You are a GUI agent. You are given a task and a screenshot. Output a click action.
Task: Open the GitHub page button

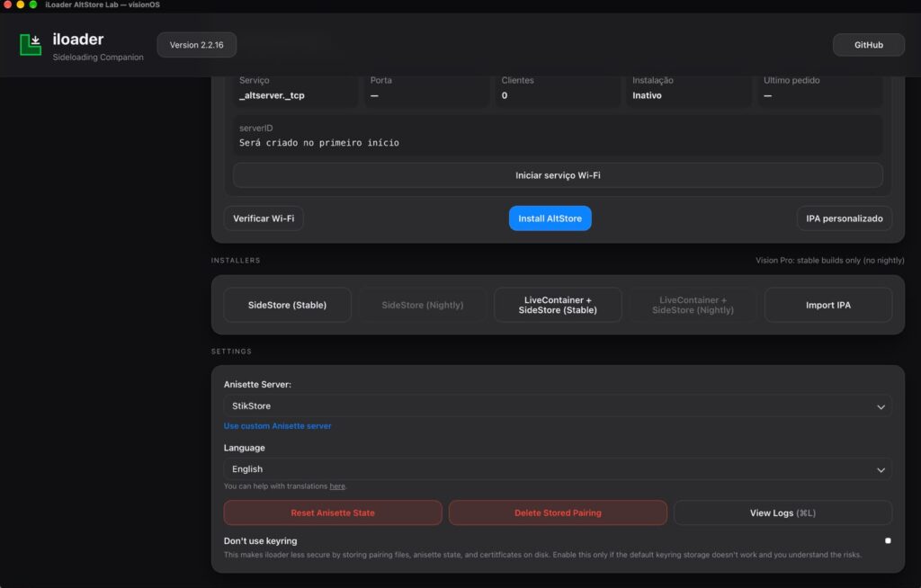click(x=868, y=45)
